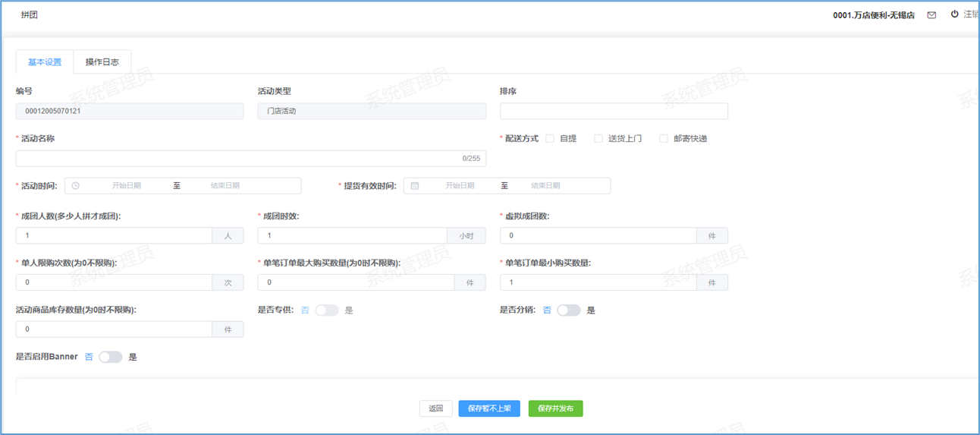Check the 送货上门 delivery option

[x=598, y=139]
